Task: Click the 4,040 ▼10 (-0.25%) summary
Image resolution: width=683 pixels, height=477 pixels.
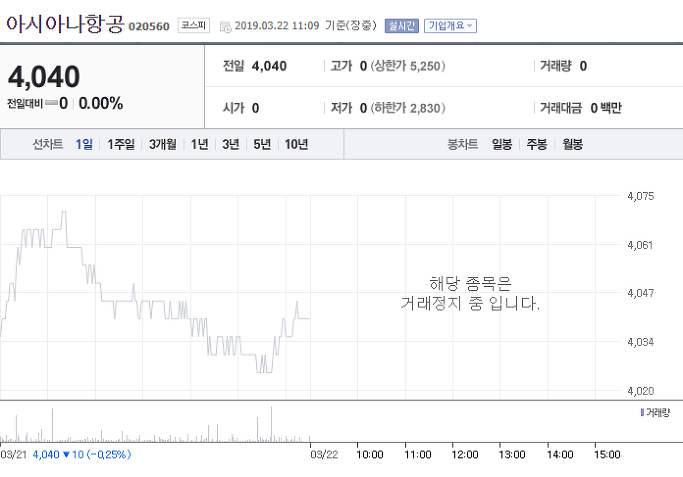Action: [x=82, y=454]
